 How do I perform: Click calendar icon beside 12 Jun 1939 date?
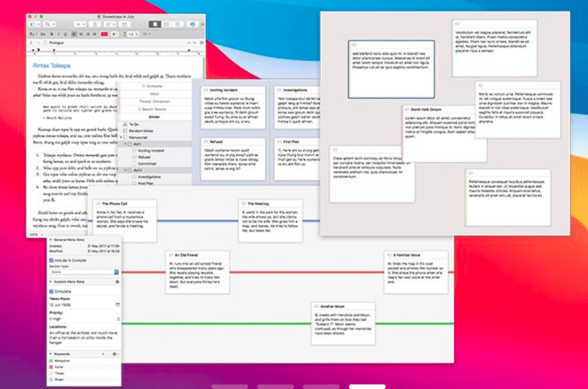coord(117,305)
